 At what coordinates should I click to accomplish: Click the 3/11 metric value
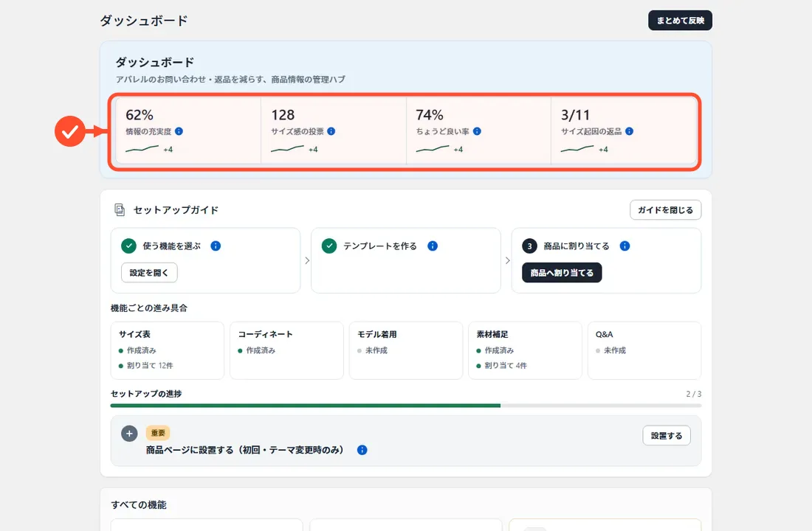click(x=575, y=115)
